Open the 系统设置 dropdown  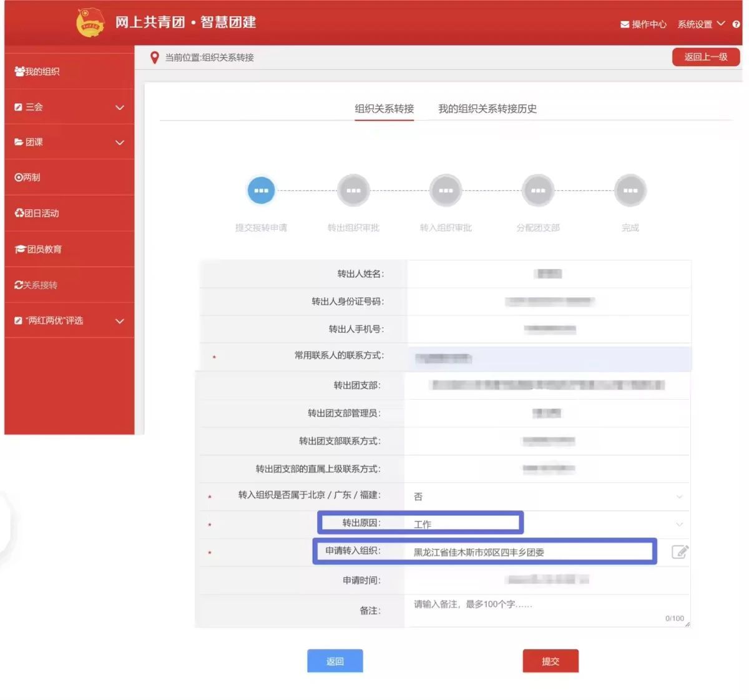(700, 24)
